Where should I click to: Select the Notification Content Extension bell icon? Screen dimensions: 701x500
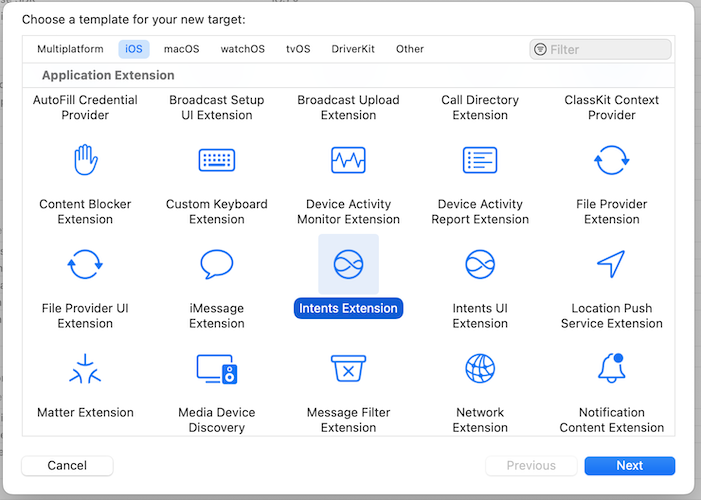tap(612, 368)
